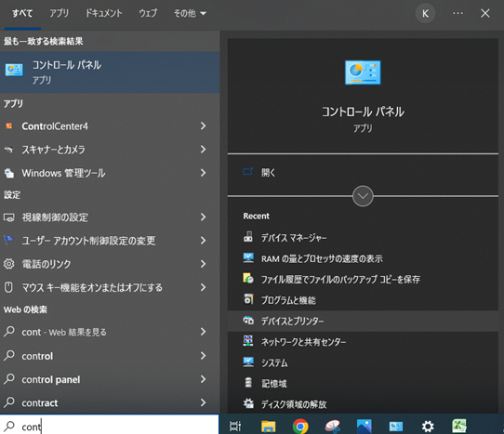Viewport: 504px width, 434px height.
Task: Click the gear icon beside 電話のリンク
Action: pyautogui.click(x=9, y=264)
